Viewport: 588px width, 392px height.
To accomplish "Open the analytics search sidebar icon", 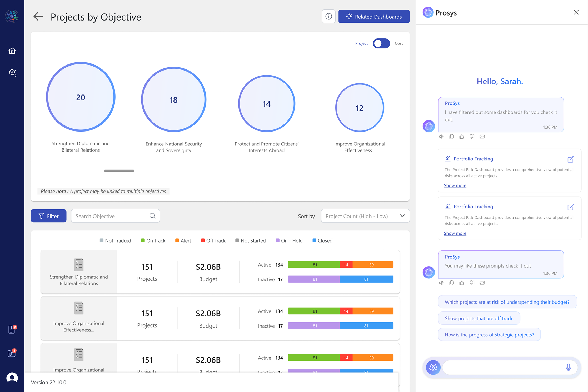I will 12,73.
